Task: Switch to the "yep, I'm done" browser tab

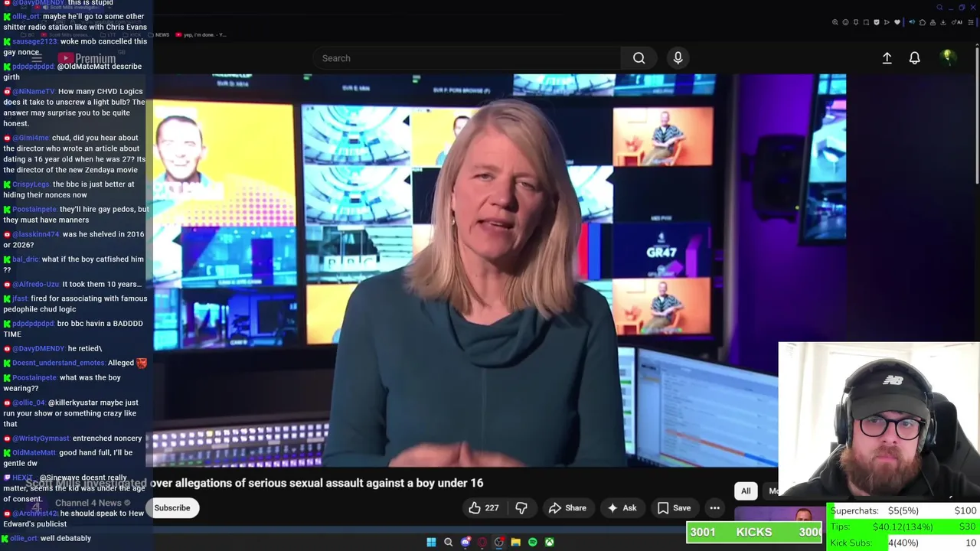Action: tap(201, 34)
